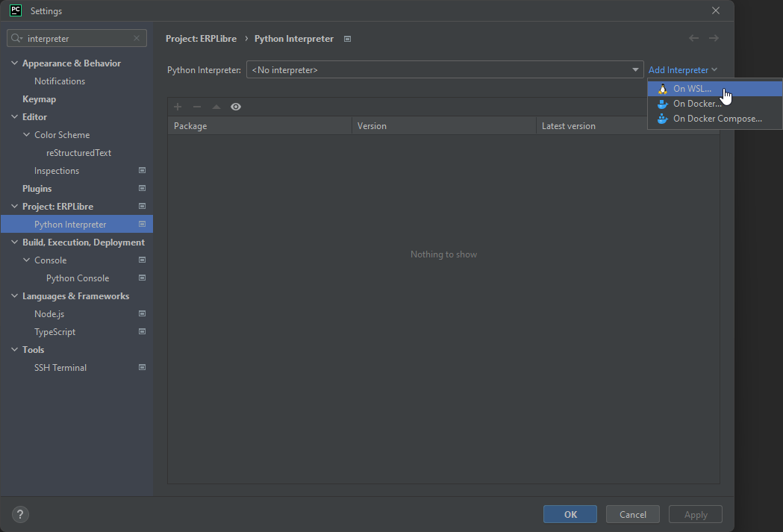
Task: Open the Add Interpreter dropdown
Action: pyautogui.click(x=683, y=70)
